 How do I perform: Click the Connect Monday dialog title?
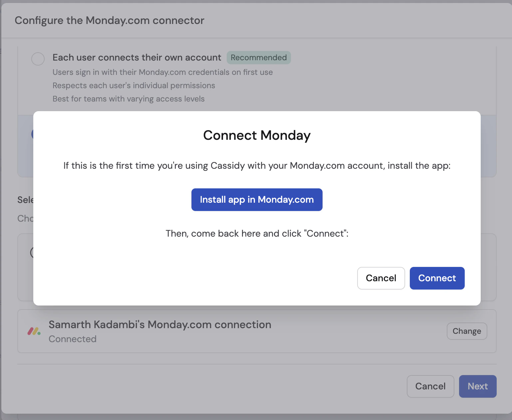(256, 135)
